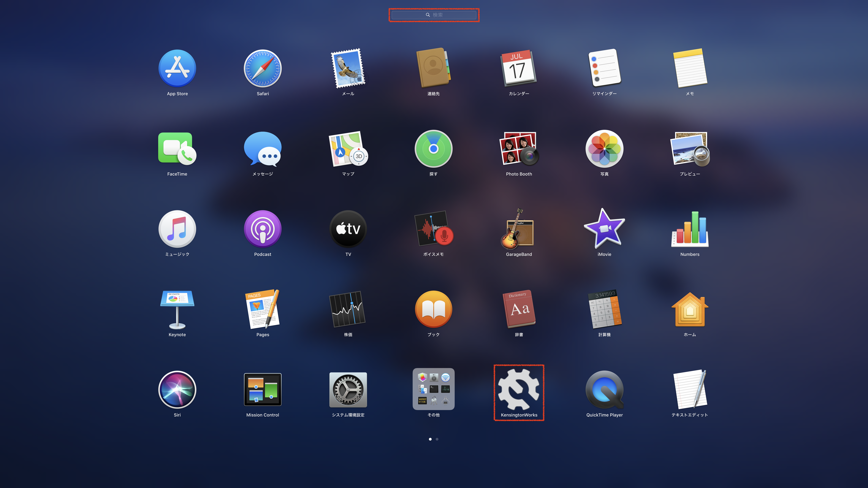The height and width of the screenshot is (488, 868).
Task: Open Photo Booth
Action: pos(519,149)
